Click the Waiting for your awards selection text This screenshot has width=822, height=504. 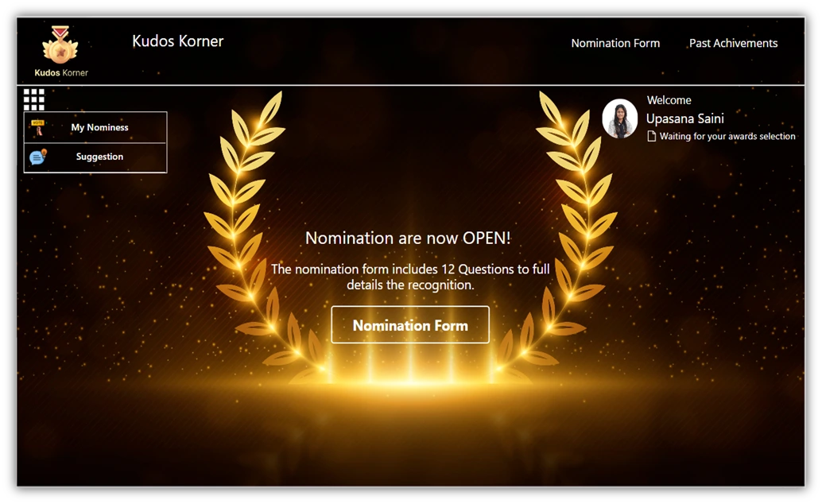[727, 137]
